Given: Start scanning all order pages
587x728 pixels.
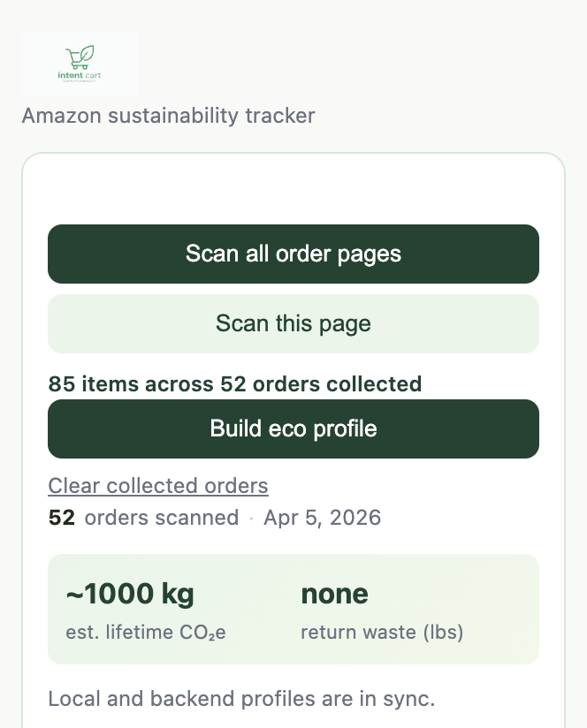Looking at the screenshot, I should pos(293,254).
